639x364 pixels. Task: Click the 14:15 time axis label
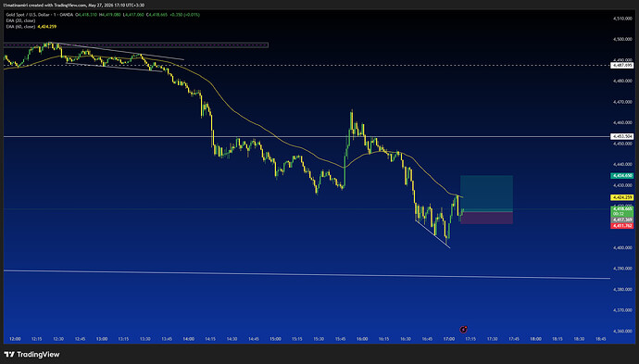210,339
